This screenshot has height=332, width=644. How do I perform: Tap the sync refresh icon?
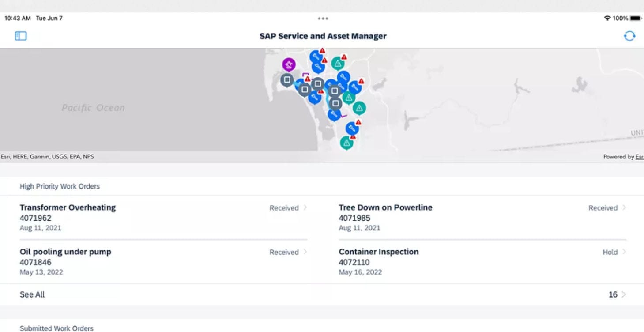pos(629,36)
